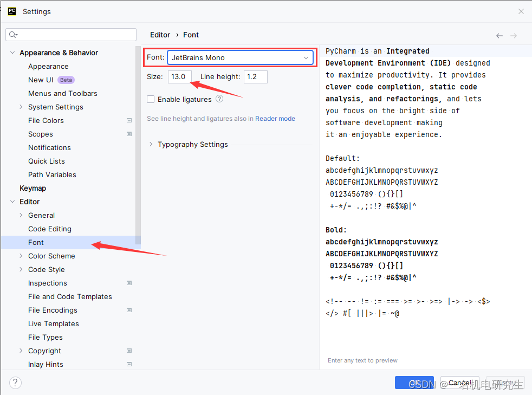Viewport: 532px width, 395px height.
Task: Expand the System Settings node
Action: [21, 107]
